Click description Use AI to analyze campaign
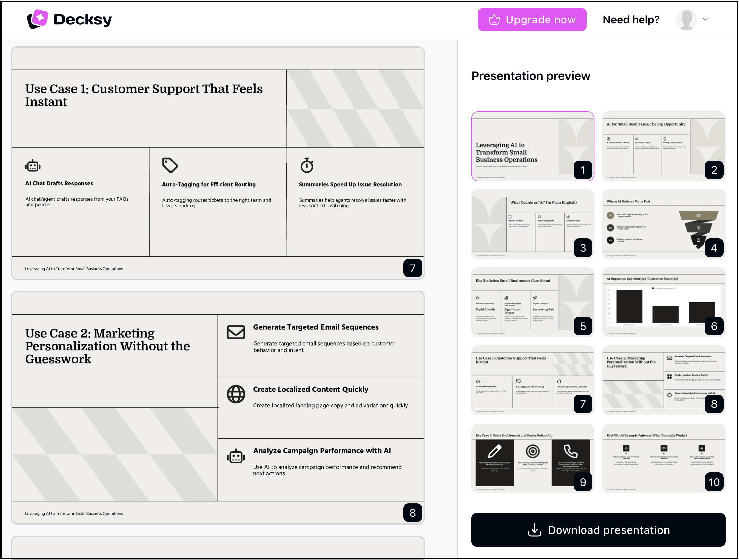Image resolution: width=739 pixels, height=560 pixels. click(x=327, y=470)
